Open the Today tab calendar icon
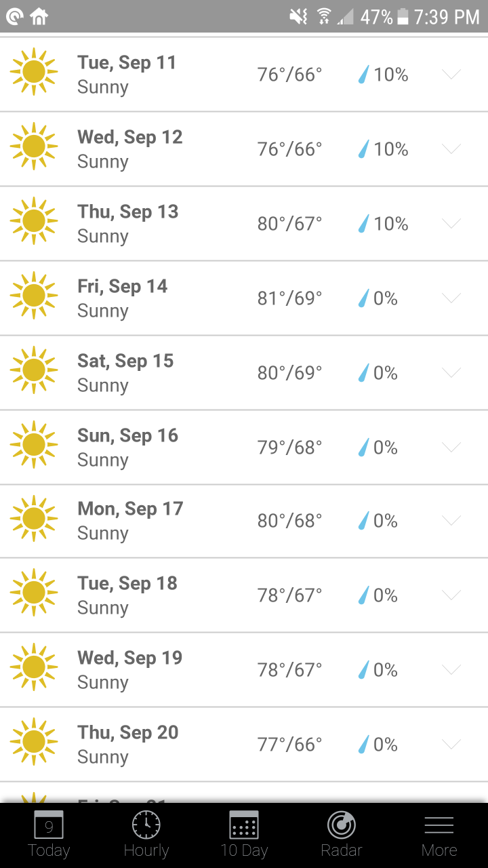Screen dimensions: 488x868 48,825
